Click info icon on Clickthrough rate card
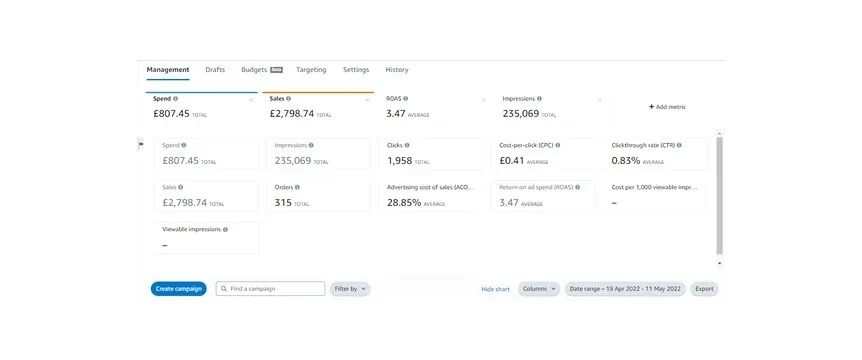Screen dimensions: 862x360 (679, 146)
